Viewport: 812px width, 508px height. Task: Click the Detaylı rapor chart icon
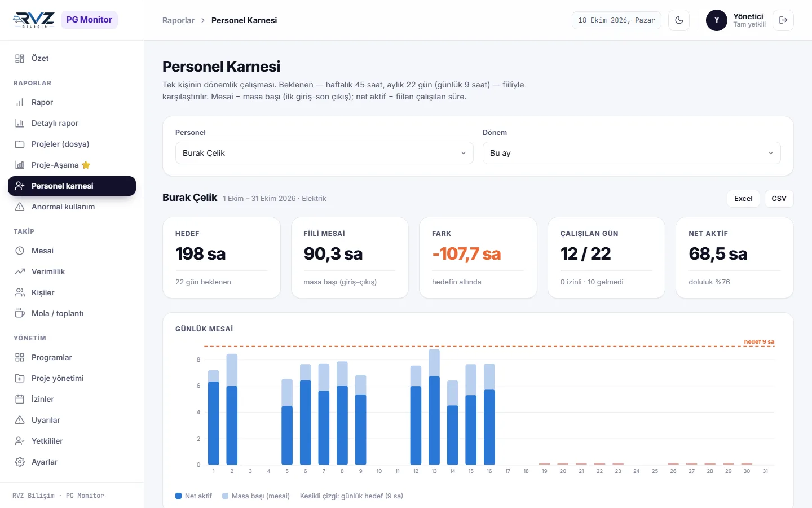pyautogui.click(x=20, y=124)
